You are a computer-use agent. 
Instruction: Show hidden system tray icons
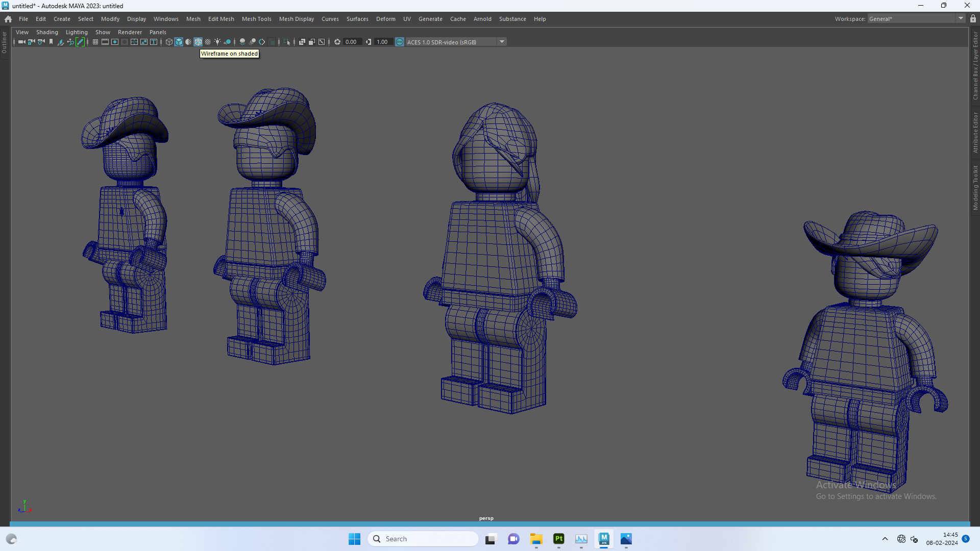[x=885, y=539]
